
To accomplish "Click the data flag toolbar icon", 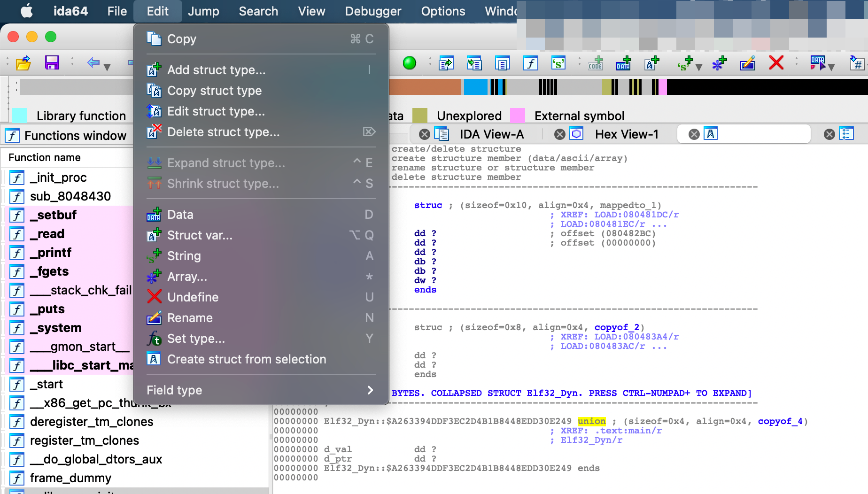I will [x=818, y=63].
